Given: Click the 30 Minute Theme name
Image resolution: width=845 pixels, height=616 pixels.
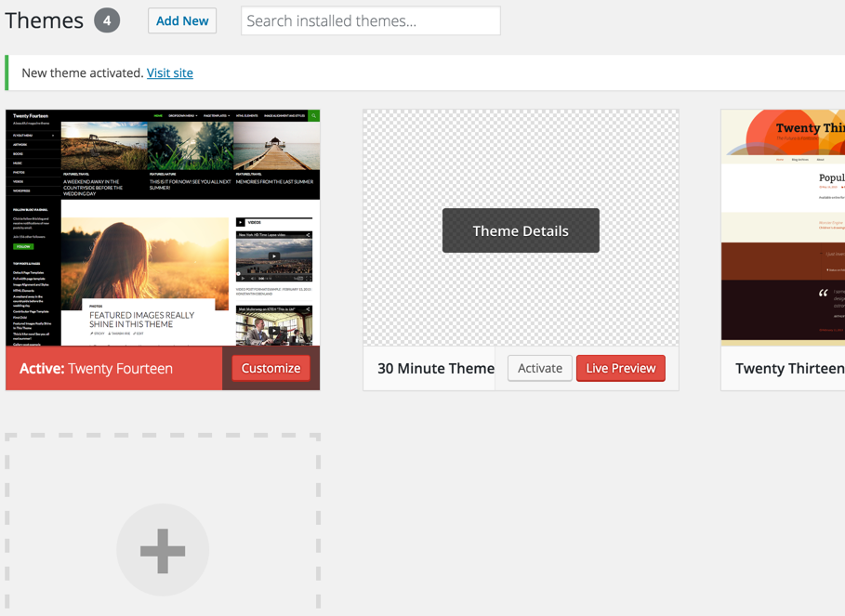Looking at the screenshot, I should [x=435, y=368].
